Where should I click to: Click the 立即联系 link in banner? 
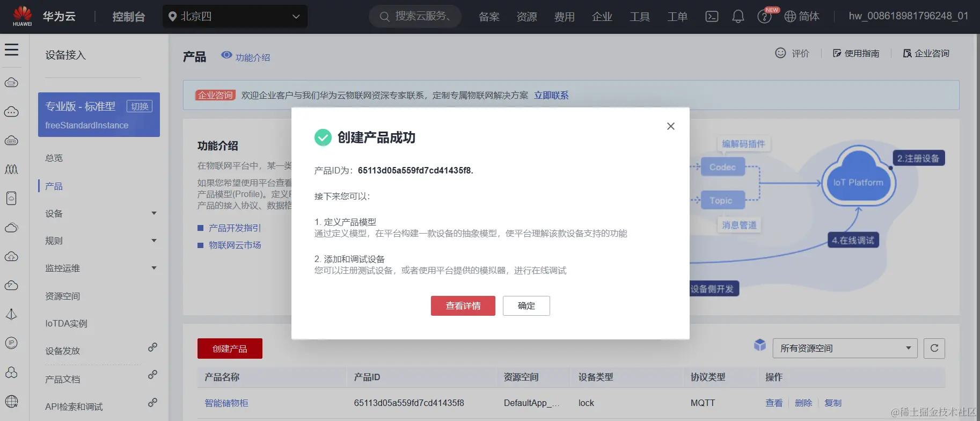click(551, 95)
